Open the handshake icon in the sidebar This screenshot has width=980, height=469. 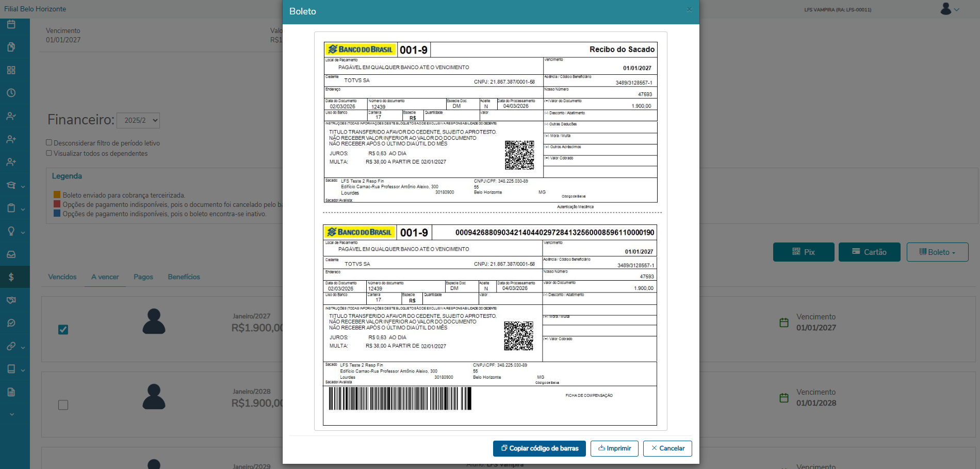pos(11,300)
